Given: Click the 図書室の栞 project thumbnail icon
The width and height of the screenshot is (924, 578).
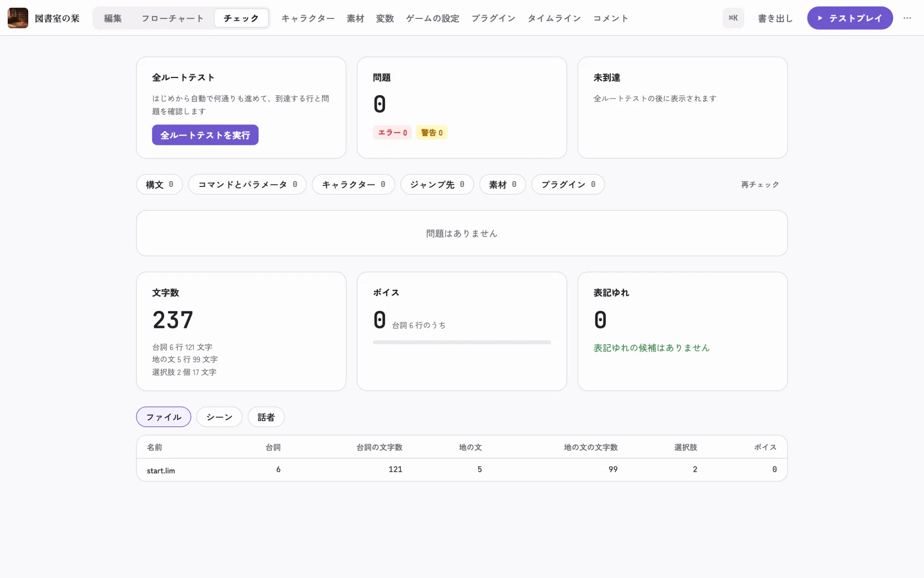Looking at the screenshot, I should click(18, 18).
